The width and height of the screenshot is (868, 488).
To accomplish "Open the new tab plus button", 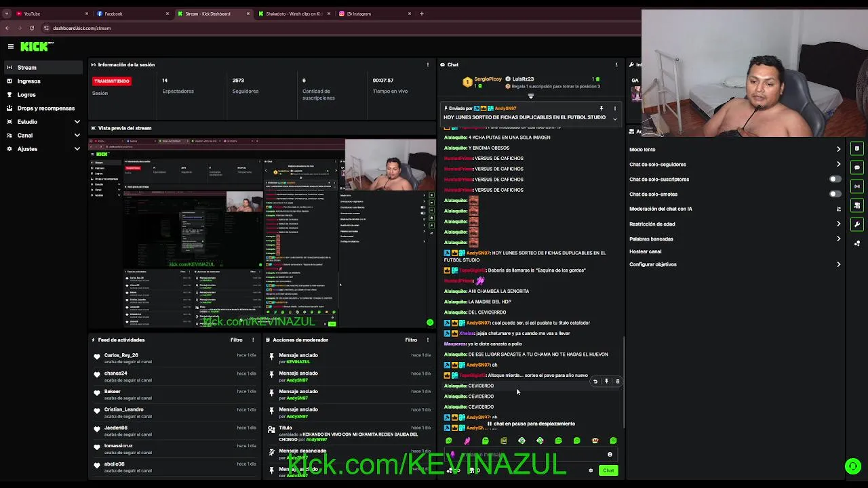I will 422,14.
